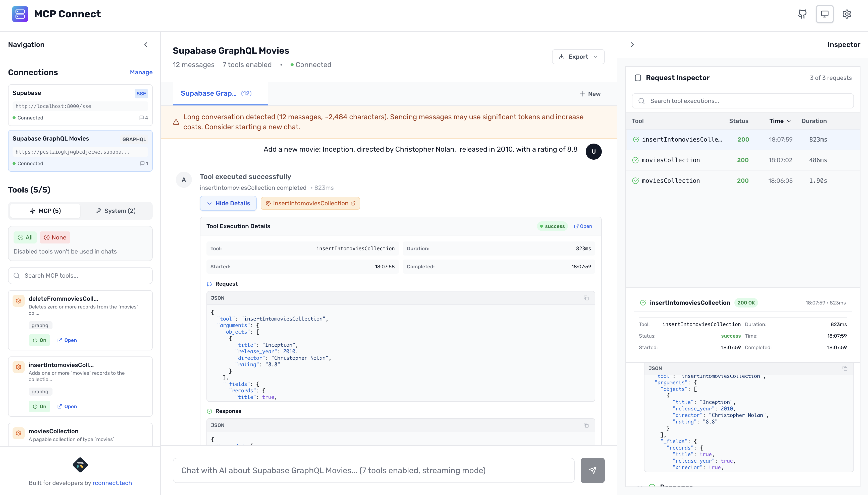Screen dimensions: 868x495
Task: Check the Request Inspector checkbox
Action: pos(638,77)
